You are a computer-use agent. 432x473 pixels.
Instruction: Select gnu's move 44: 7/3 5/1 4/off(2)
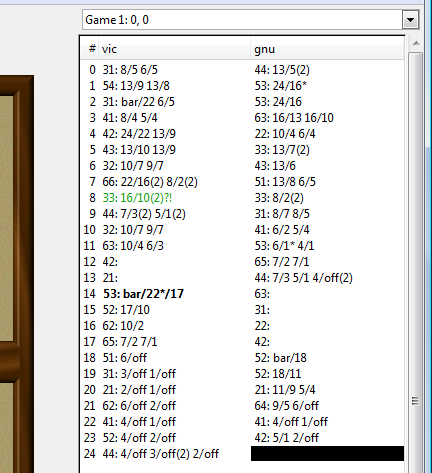tap(303, 278)
